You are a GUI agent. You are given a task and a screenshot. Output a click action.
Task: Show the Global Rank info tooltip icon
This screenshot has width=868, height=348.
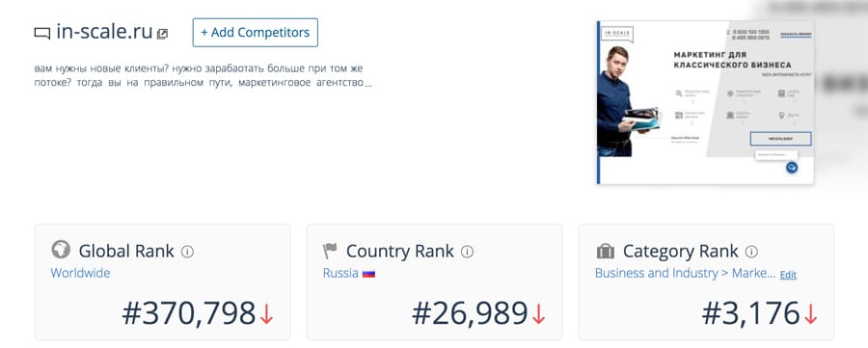click(188, 252)
